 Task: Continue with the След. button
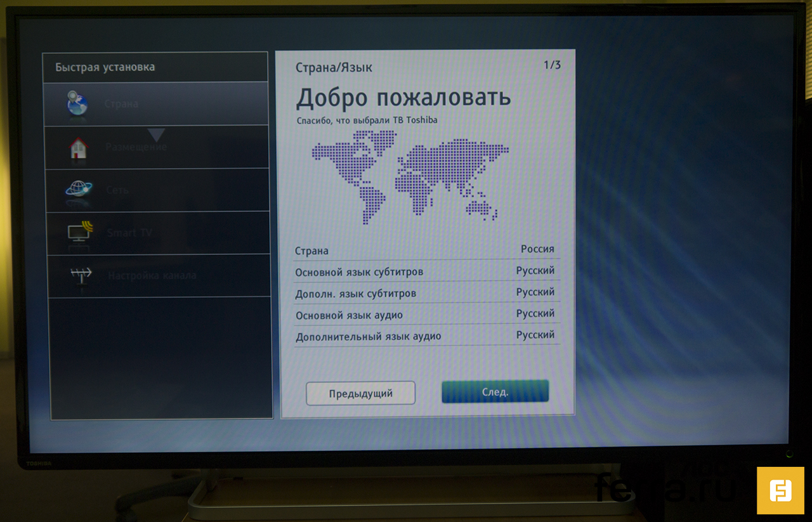(495, 392)
